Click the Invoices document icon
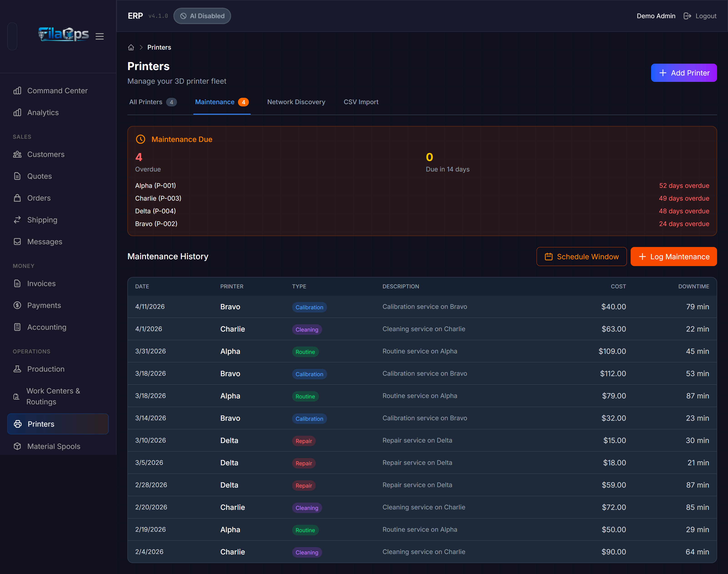The image size is (728, 574). (x=17, y=283)
